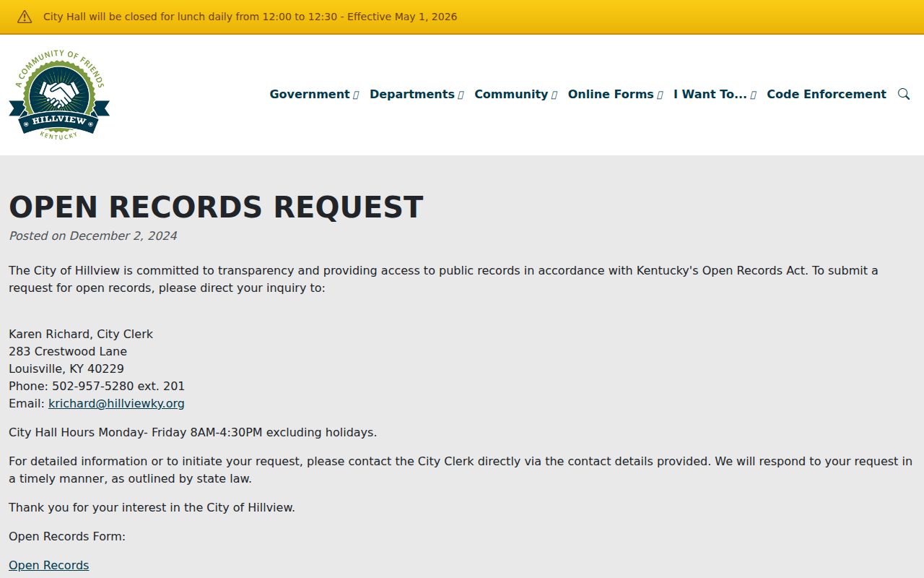Click the OPEN RECORDS REQUEST heading
924x578 pixels.
(216, 207)
